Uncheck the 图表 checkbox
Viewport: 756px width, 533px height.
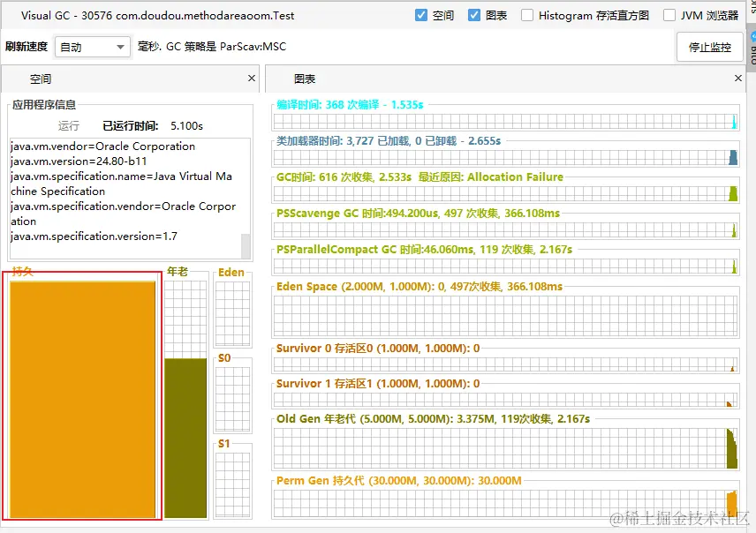(x=474, y=15)
